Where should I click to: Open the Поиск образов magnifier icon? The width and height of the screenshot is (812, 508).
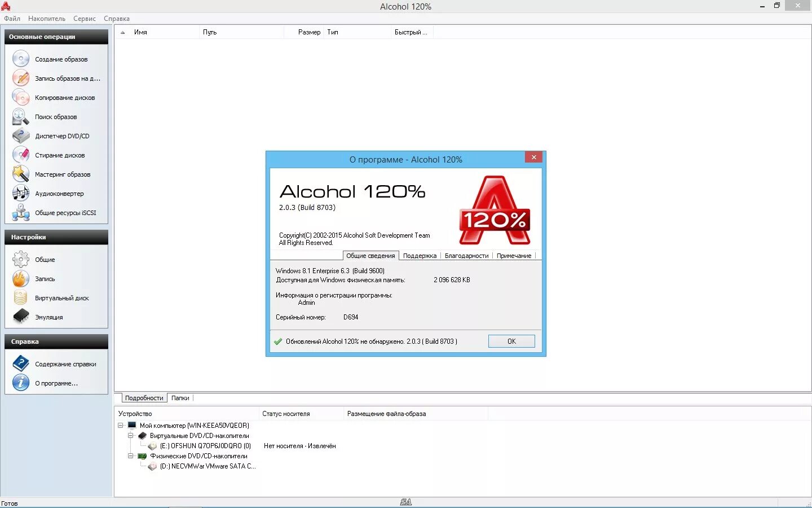coord(21,116)
